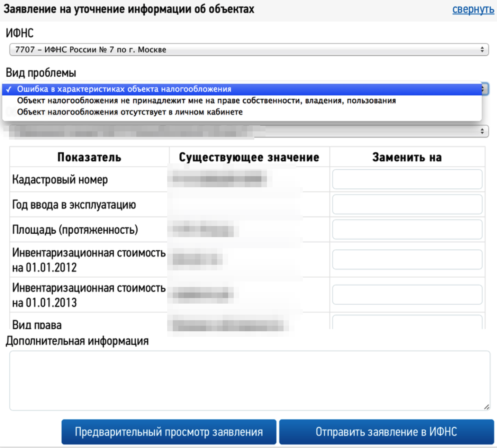Screen dimensions: 497x448
Task: Click the replacement field for Площадь (протяженность)
Action: [x=407, y=229]
